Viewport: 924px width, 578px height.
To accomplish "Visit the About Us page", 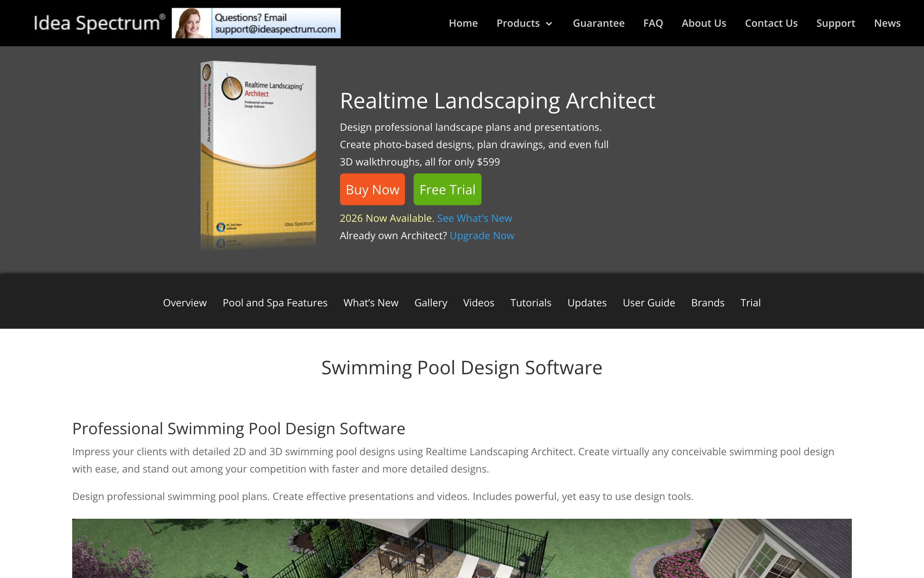I will coord(704,23).
